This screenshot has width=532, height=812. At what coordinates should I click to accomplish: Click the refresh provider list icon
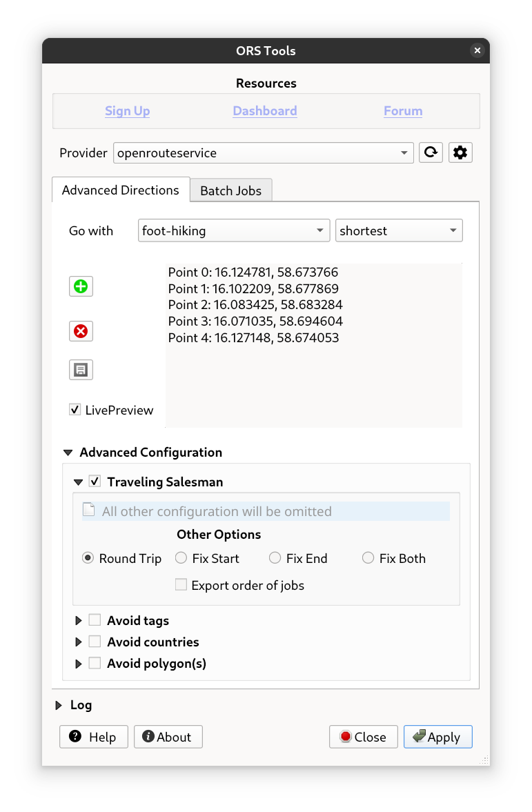pyautogui.click(x=431, y=152)
